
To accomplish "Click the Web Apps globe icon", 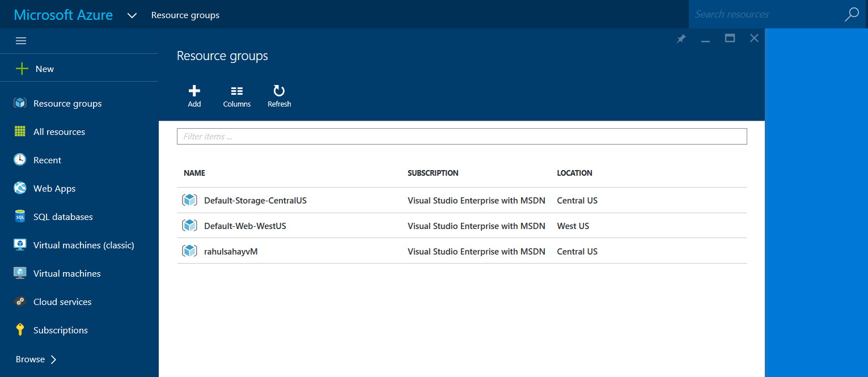I will [x=20, y=188].
